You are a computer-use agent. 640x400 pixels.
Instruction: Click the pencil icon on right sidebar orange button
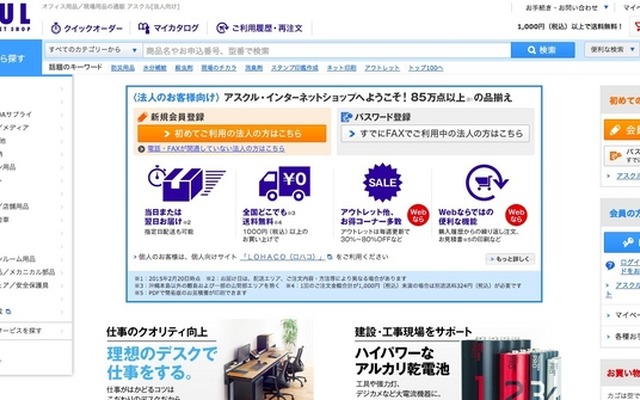coord(614,130)
